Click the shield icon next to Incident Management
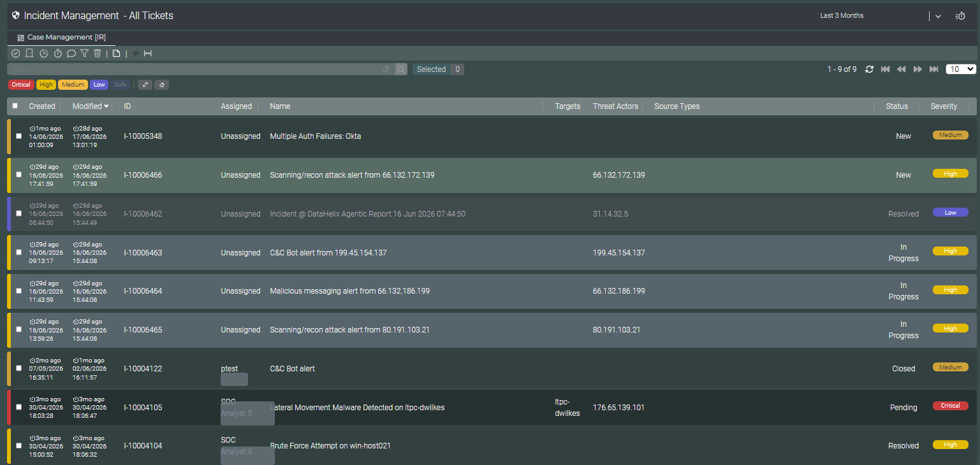The width and height of the screenshot is (980, 465). pyautogui.click(x=16, y=15)
